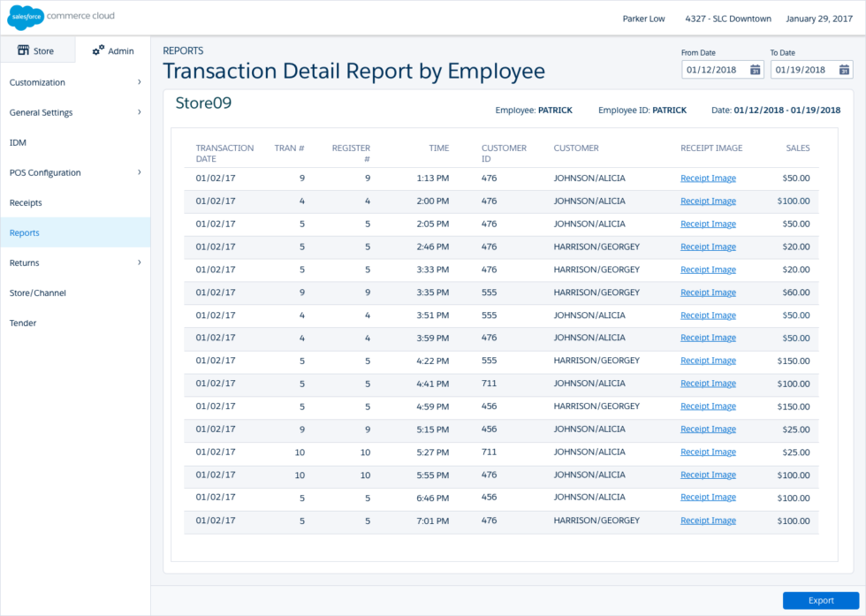Switch to the Admin tab

coord(112,50)
